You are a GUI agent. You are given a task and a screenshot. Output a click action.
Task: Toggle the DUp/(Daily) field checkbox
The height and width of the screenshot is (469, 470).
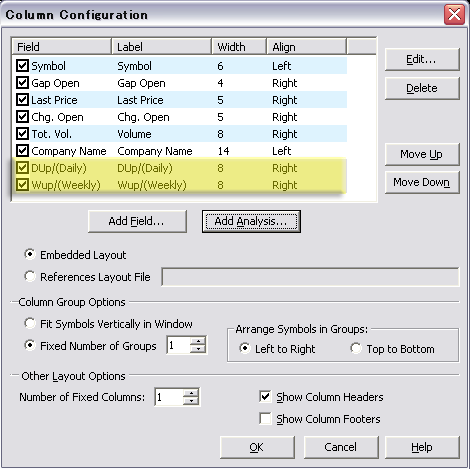(22, 167)
